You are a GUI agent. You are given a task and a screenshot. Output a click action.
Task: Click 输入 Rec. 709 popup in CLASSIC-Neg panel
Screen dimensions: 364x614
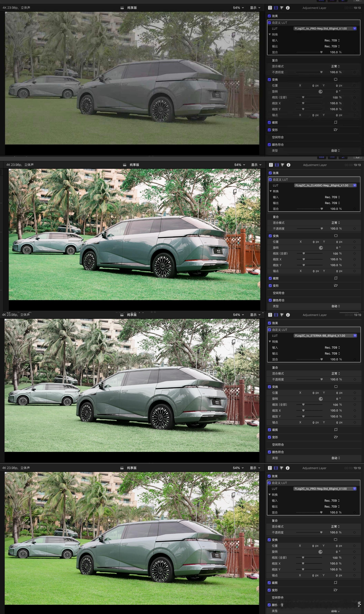click(332, 197)
